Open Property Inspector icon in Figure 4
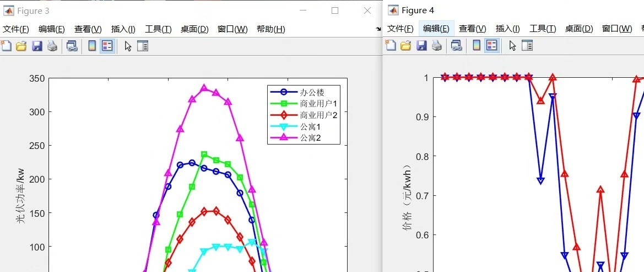The height and width of the screenshot is (272, 644). [527, 45]
